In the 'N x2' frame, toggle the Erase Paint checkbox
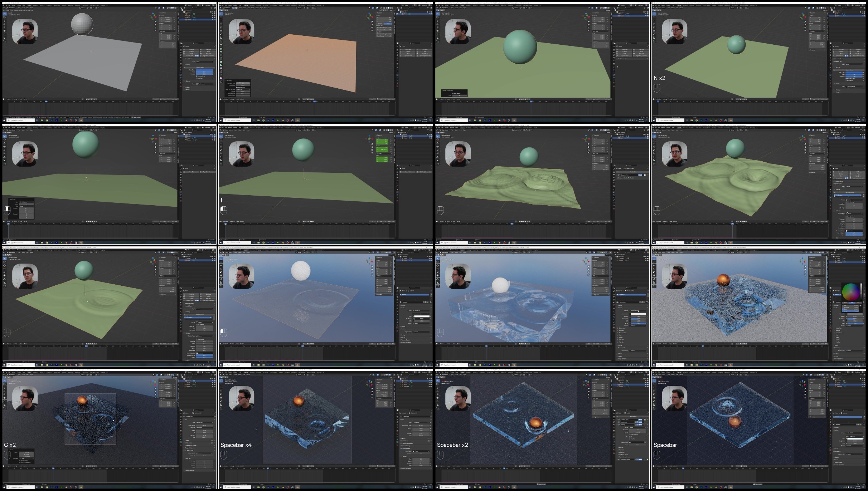868x491 pixels. click(x=846, y=81)
